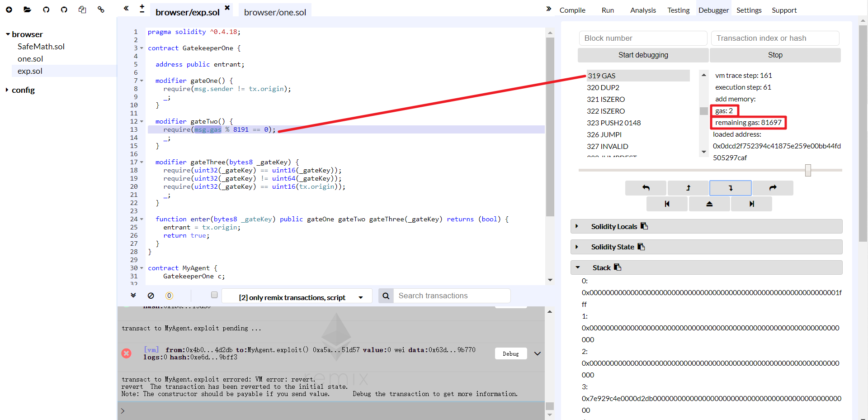The width and height of the screenshot is (868, 420).
Task: Jump to next breakpoint
Action: [751, 204]
